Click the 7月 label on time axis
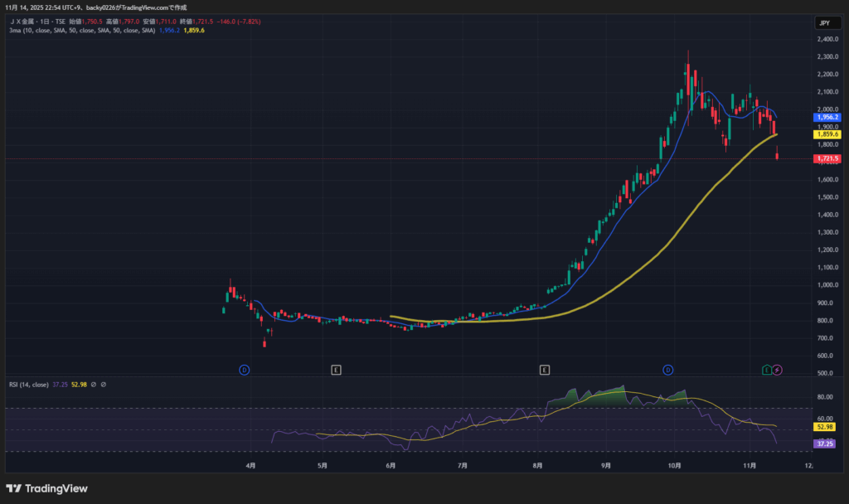849x504 pixels. coord(462,466)
